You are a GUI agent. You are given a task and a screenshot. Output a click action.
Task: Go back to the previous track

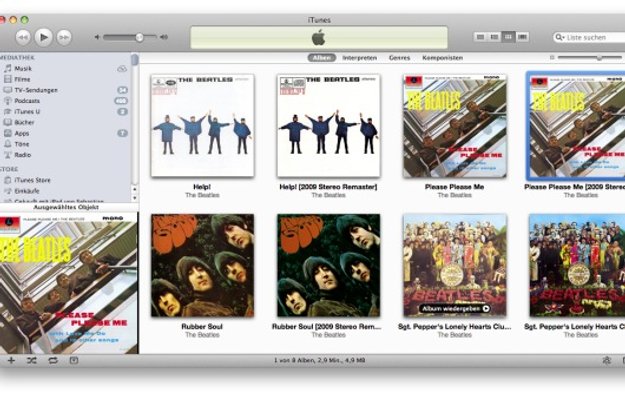(23, 37)
